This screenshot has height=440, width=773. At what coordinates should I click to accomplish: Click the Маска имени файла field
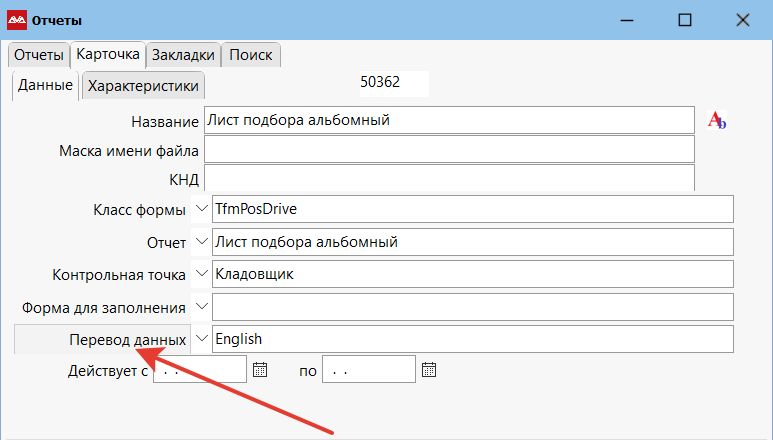447,150
